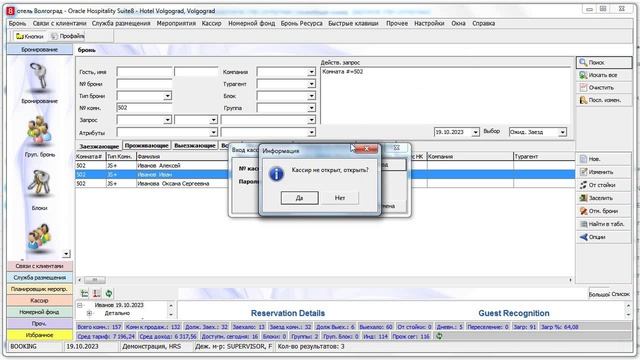The width and height of the screenshot is (640, 360).
Task: Open Связи с клиентами menu
Action: coord(60,23)
